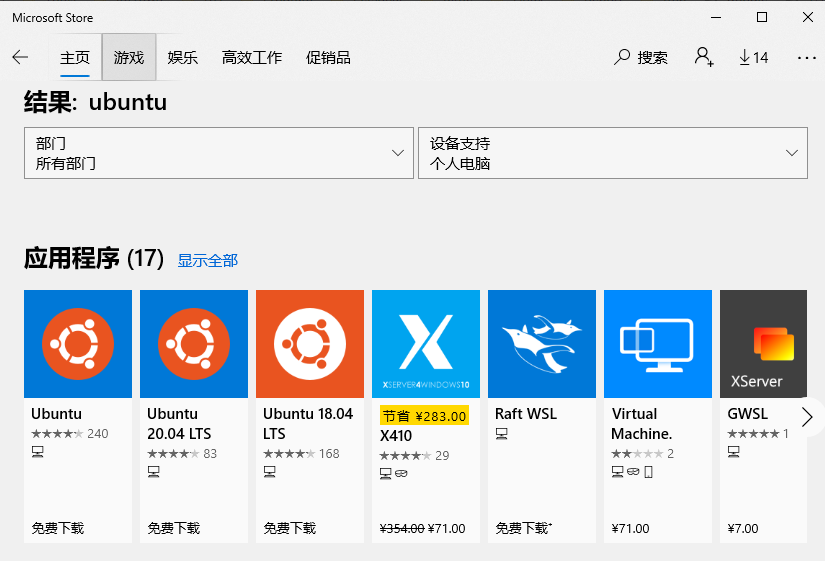Click the 83-review rating for Ubuntu 20.04
This screenshot has width=825, height=561.
tap(182, 454)
